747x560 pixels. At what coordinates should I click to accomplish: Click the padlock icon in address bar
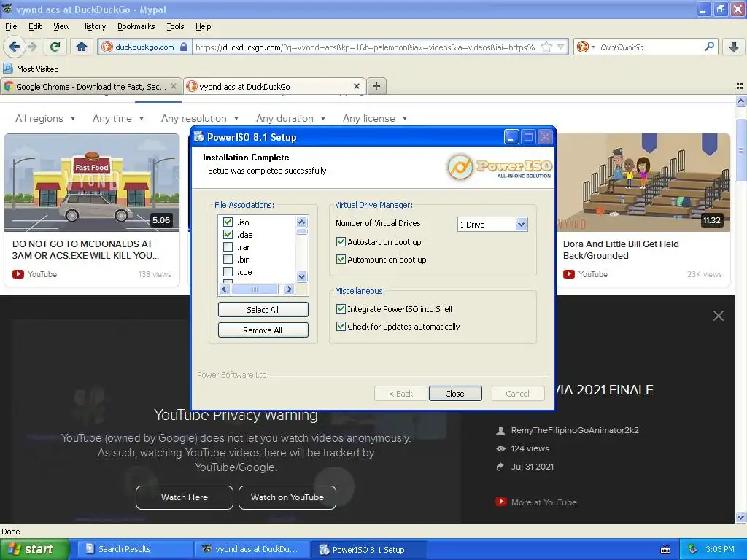[x=184, y=47]
